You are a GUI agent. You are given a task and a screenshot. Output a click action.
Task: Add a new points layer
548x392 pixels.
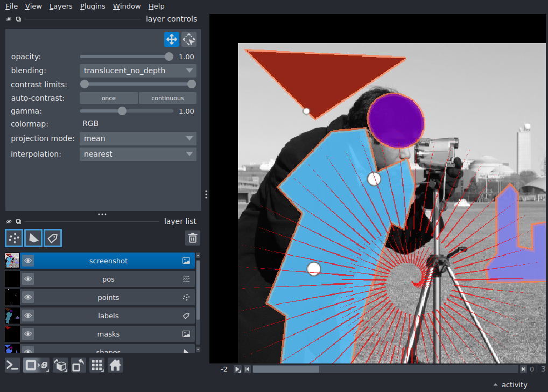coord(14,238)
